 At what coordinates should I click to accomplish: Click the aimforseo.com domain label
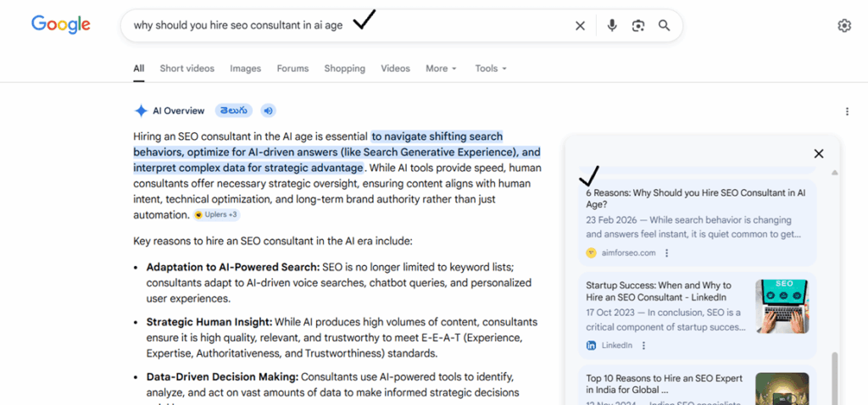tap(628, 252)
